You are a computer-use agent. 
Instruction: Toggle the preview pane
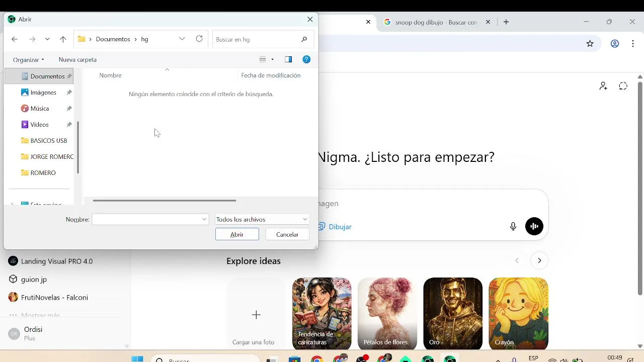288,59
